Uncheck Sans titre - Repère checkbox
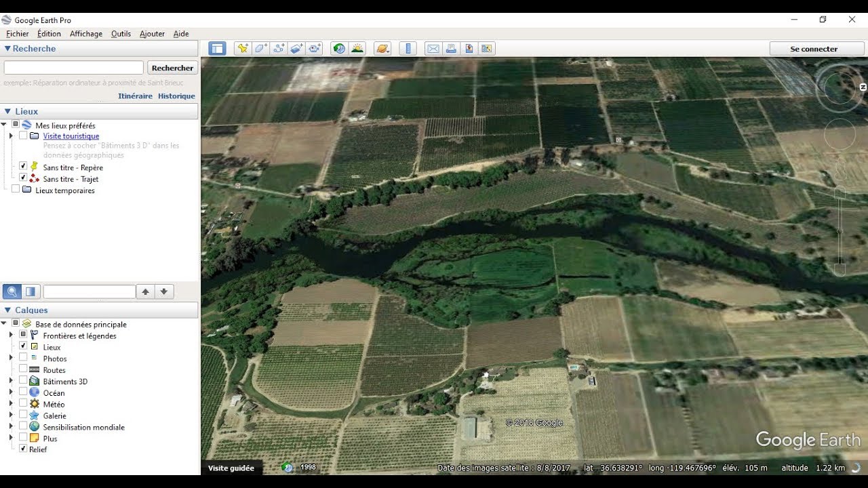868x488 pixels. click(x=23, y=166)
